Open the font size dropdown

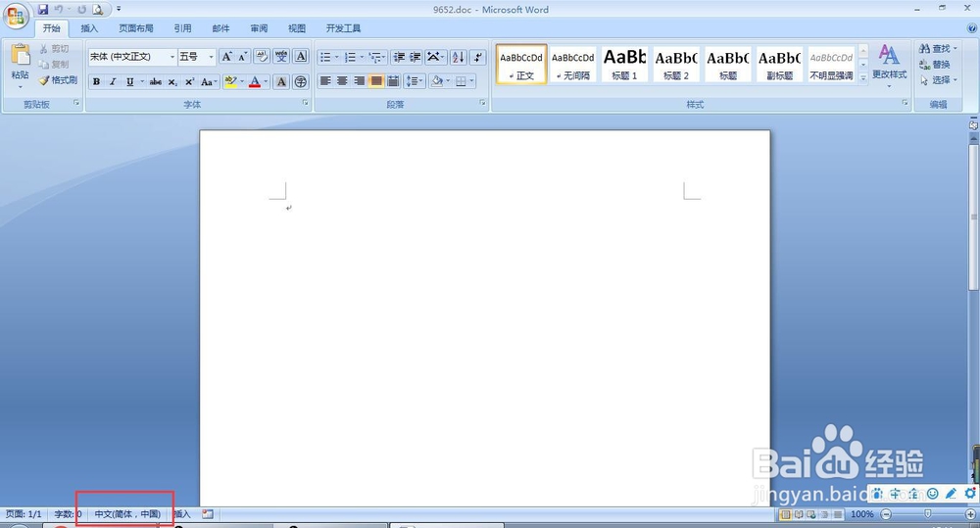(211, 57)
